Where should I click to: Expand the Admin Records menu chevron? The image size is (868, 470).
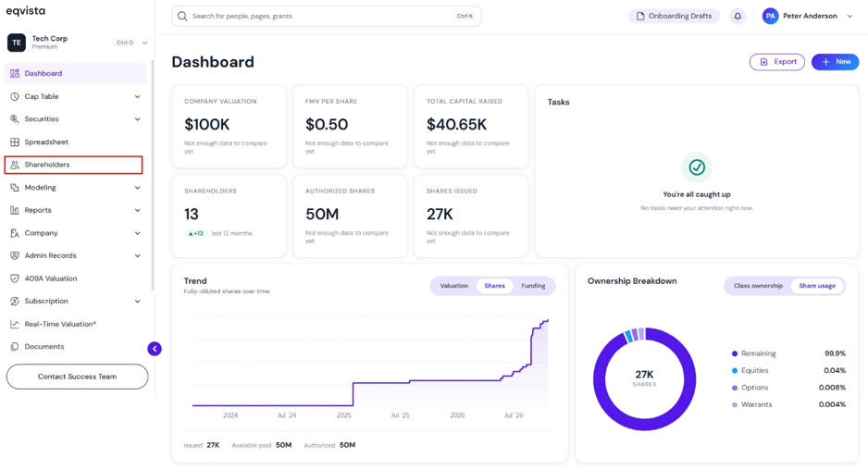137,255
